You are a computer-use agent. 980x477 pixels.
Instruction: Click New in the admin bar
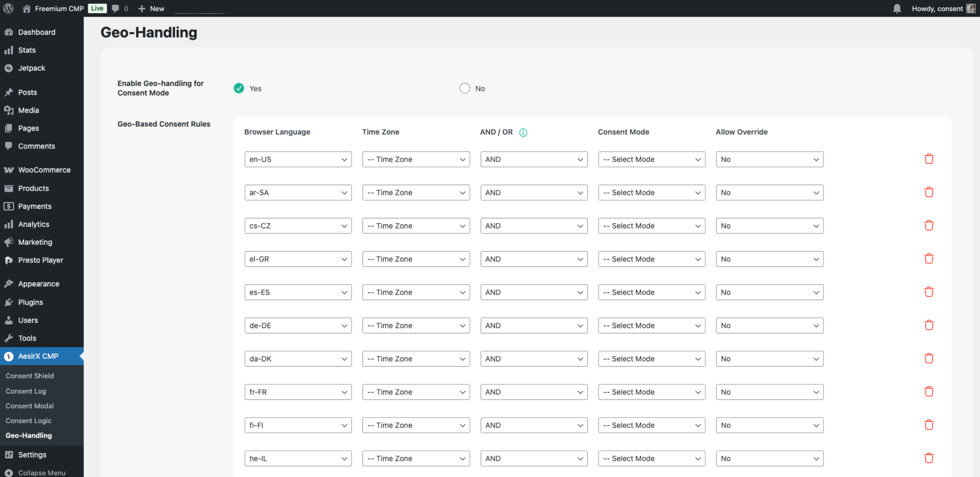pyautogui.click(x=151, y=8)
